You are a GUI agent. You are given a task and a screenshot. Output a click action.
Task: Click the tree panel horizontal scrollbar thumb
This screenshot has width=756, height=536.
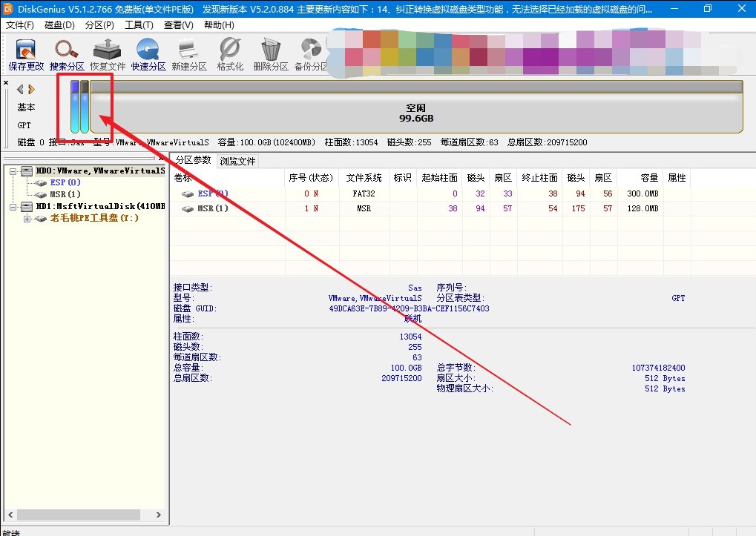[x=79, y=515]
